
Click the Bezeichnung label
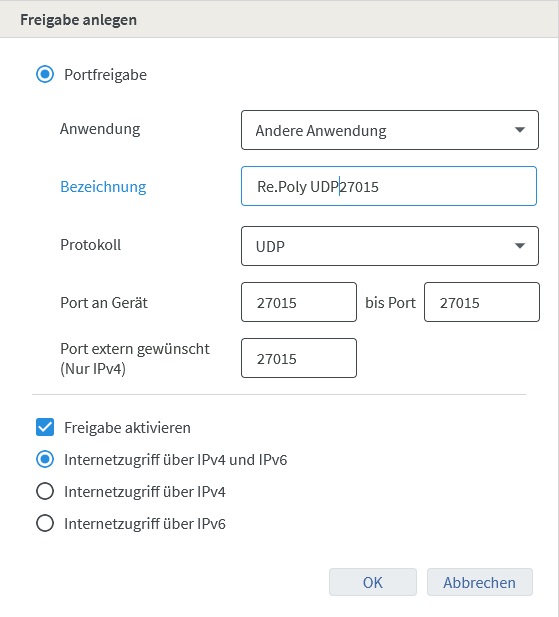click(x=103, y=187)
